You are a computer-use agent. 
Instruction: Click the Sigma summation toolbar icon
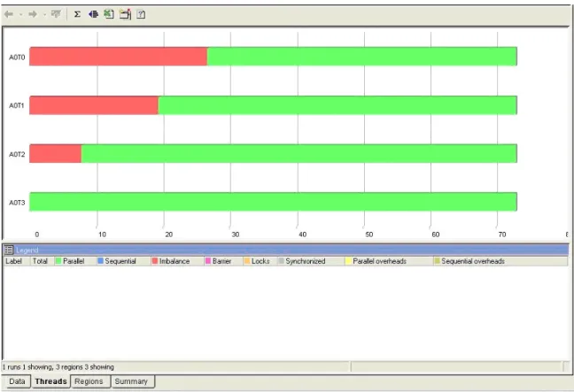[77, 14]
